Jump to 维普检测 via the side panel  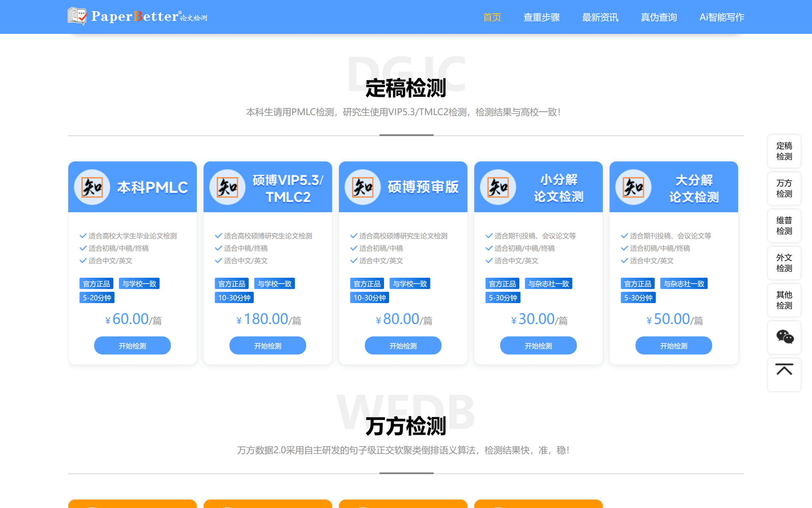coord(784,226)
